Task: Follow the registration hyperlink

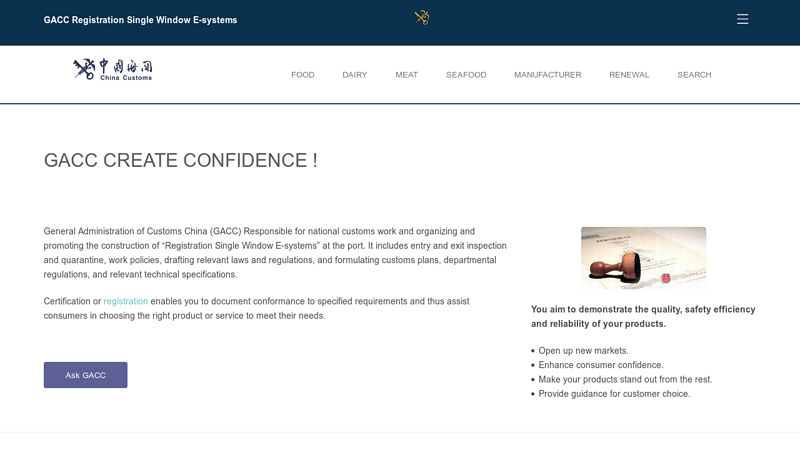Action: [126, 301]
